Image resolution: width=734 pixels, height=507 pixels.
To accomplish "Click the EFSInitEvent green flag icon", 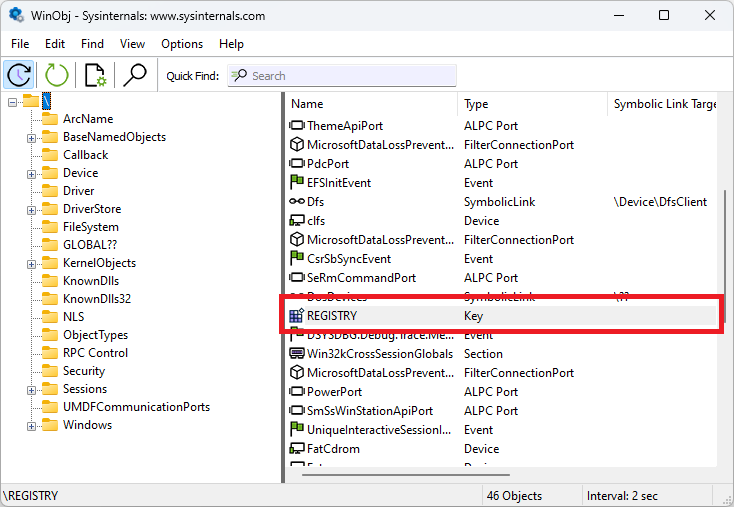I will [x=296, y=183].
